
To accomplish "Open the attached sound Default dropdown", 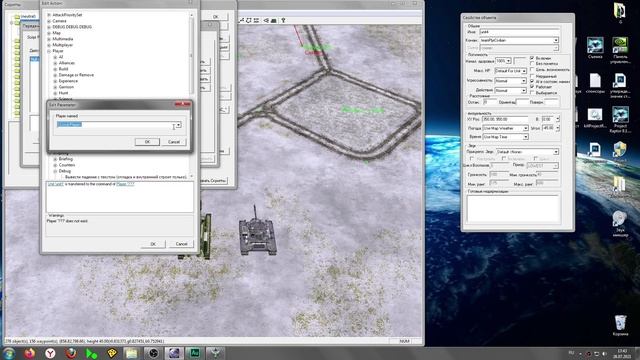I will click(556, 152).
